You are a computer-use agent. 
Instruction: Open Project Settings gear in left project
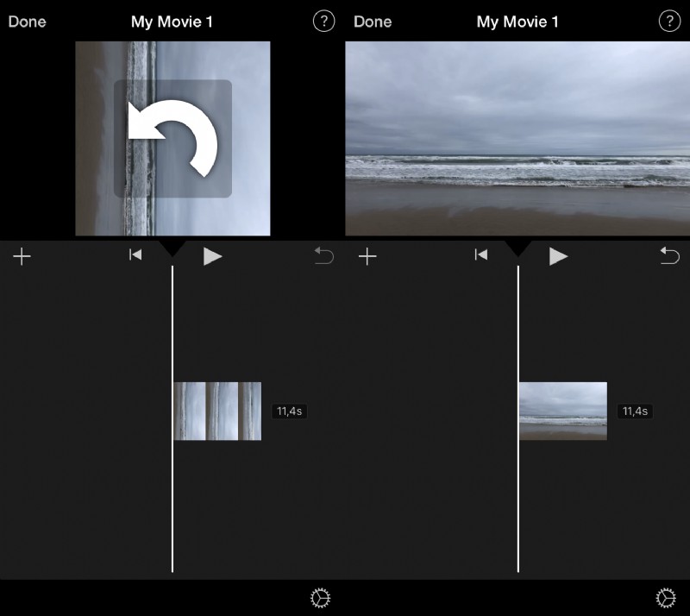320,596
